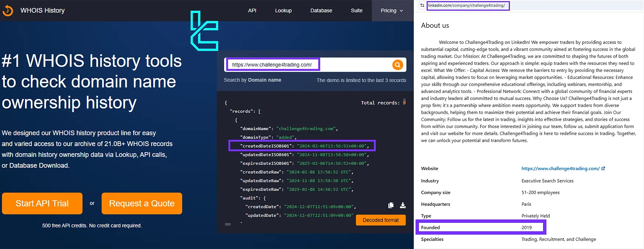Click the Start API Trial button
Screen dimensions: 644x249
(42, 203)
